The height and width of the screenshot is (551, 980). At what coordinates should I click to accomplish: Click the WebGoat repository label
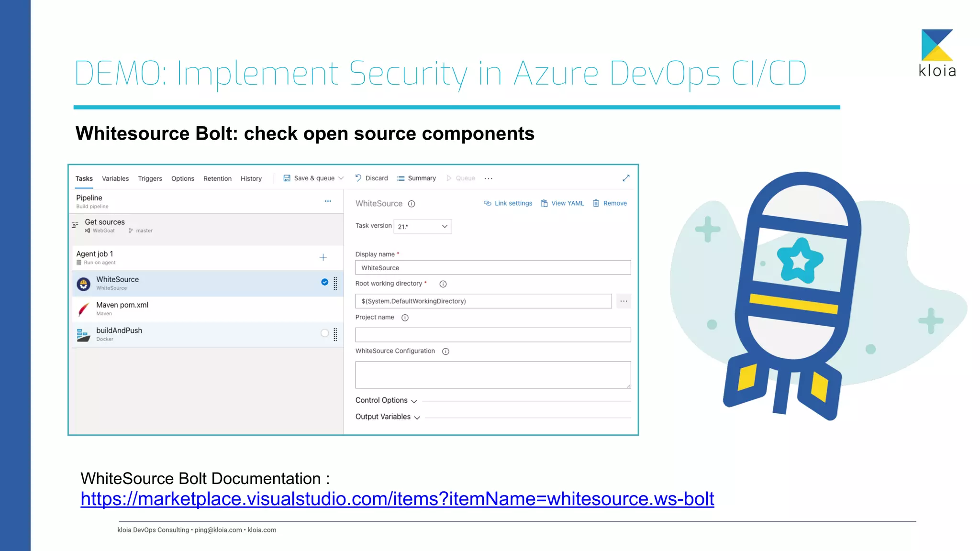click(100, 231)
